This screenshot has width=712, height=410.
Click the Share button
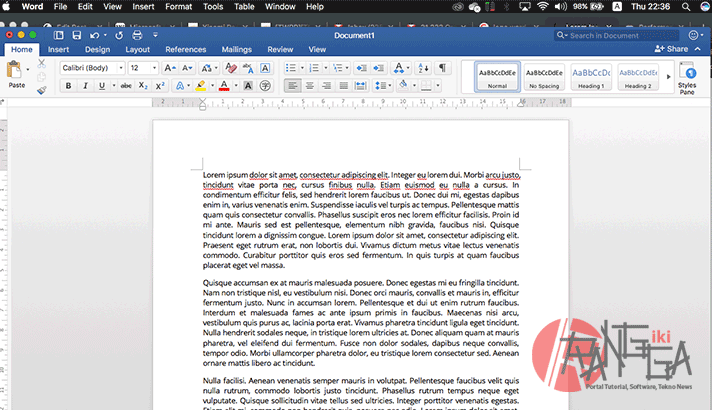672,49
